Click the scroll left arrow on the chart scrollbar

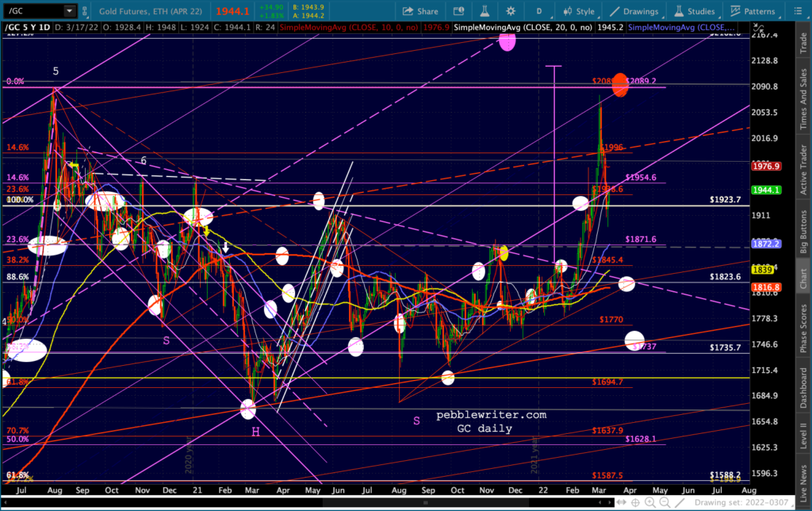(x=600, y=502)
